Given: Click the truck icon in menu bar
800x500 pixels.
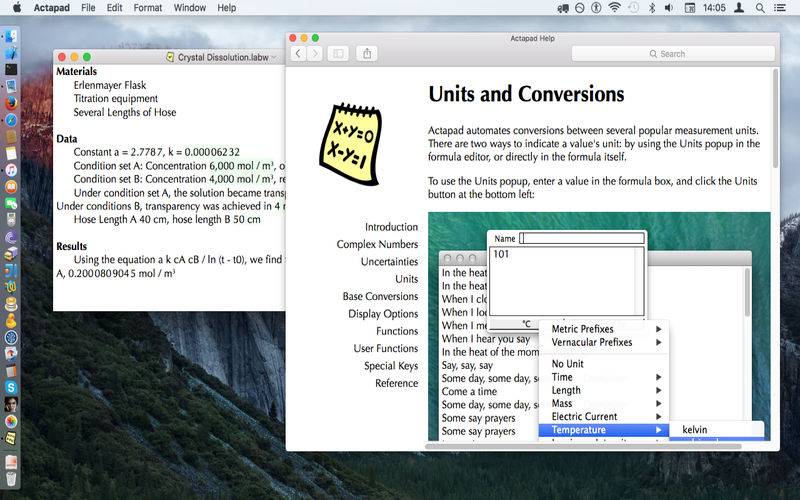Looking at the screenshot, I should click(563, 8).
